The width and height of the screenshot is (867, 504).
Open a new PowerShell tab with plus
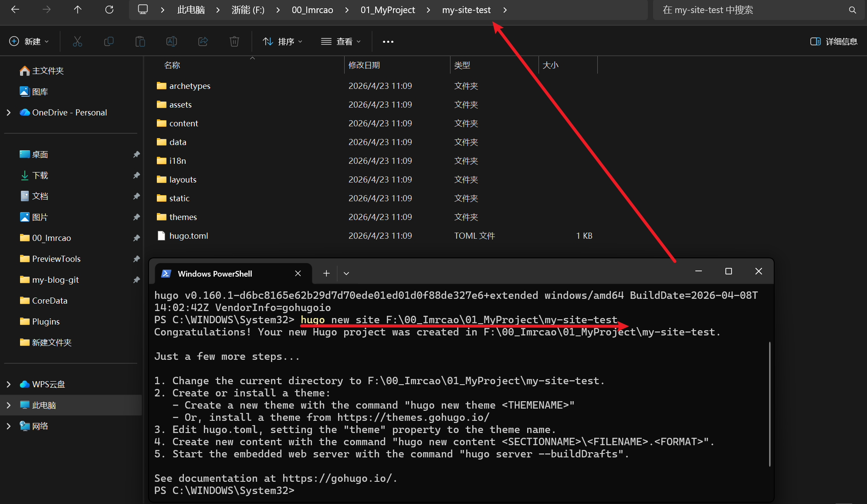pyautogui.click(x=326, y=274)
